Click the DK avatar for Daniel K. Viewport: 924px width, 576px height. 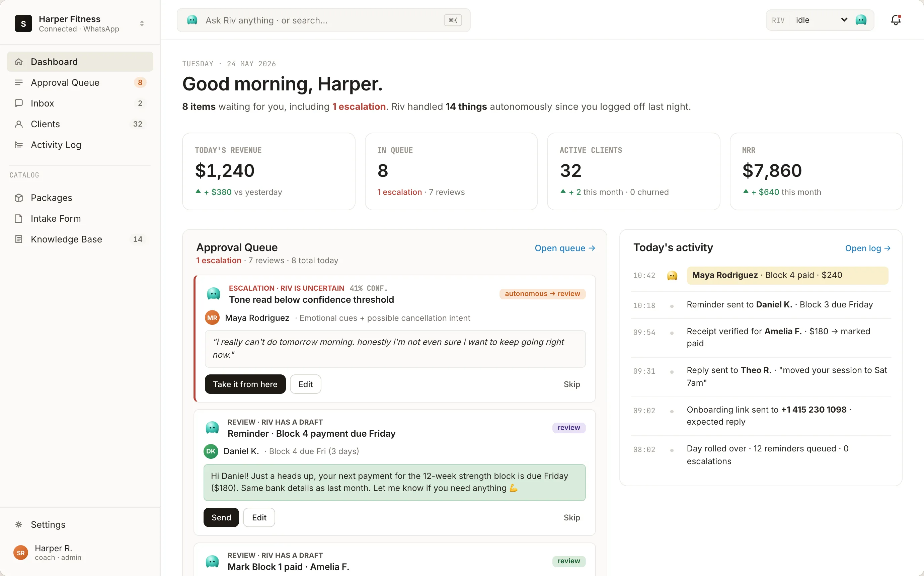point(211,451)
